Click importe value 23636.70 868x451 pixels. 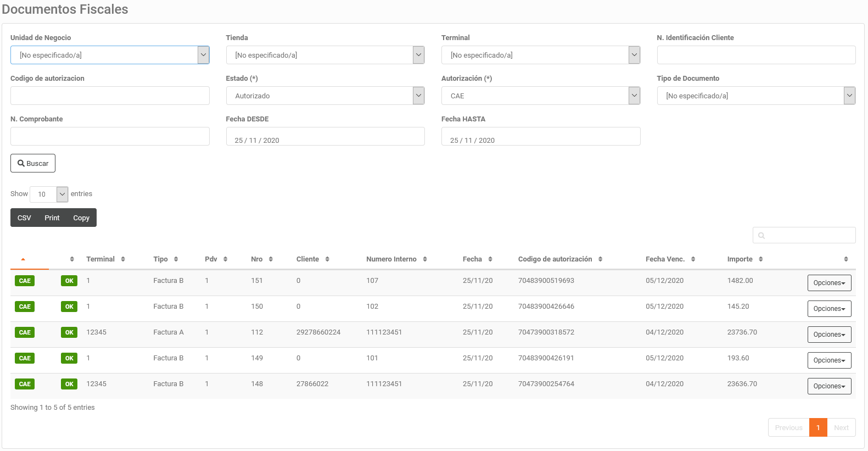[742, 384]
